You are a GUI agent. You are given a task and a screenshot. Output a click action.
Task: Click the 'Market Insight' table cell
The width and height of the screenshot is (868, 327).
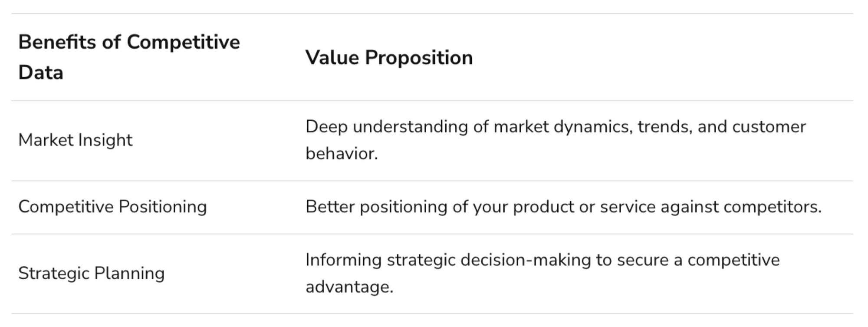click(75, 140)
